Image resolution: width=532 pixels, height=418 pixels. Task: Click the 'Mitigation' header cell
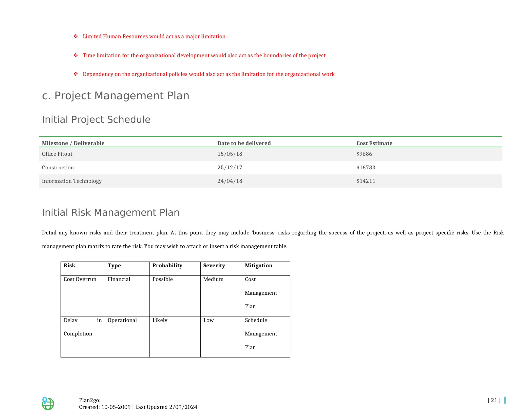point(266,269)
